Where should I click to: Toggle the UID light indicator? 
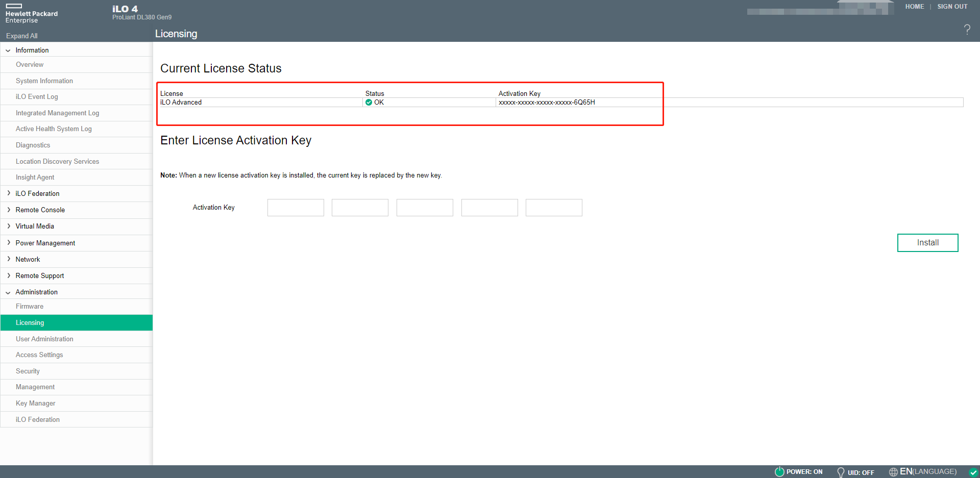pos(840,472)
